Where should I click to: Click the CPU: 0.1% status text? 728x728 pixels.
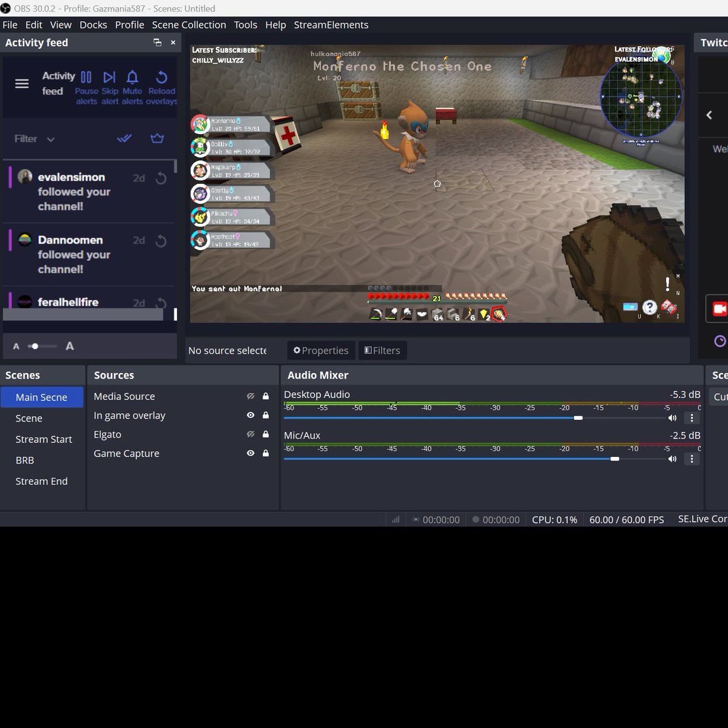(554, 519)
